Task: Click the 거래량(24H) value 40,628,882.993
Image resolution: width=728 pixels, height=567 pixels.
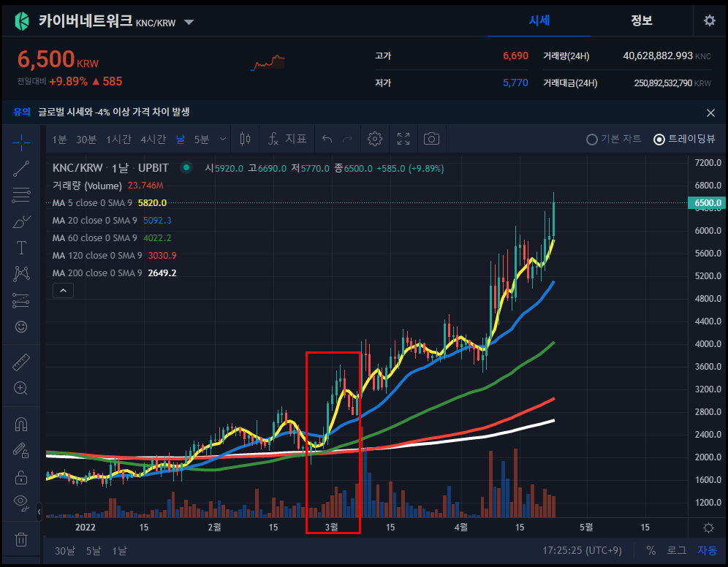Action: (x=657, y=56)
